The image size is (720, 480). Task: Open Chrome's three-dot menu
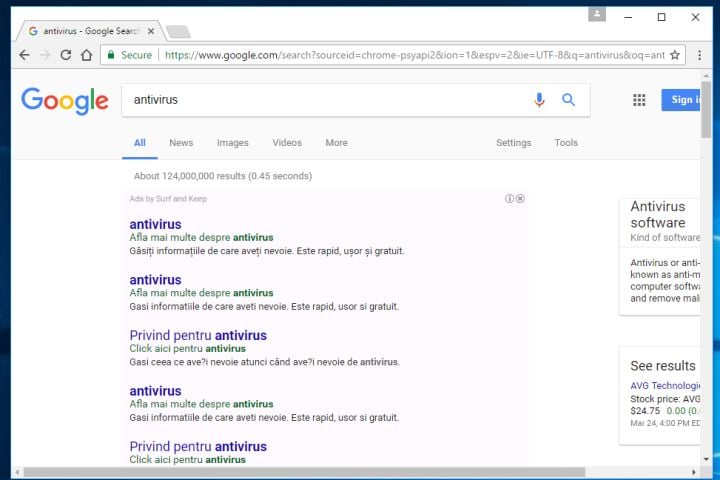(x=699, y=55)
